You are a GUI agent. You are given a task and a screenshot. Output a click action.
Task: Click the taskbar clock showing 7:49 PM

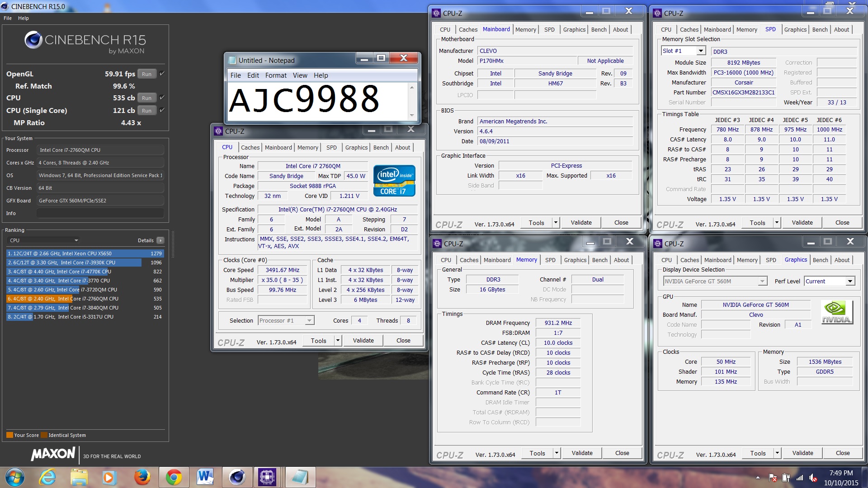(x=841, y=478)
